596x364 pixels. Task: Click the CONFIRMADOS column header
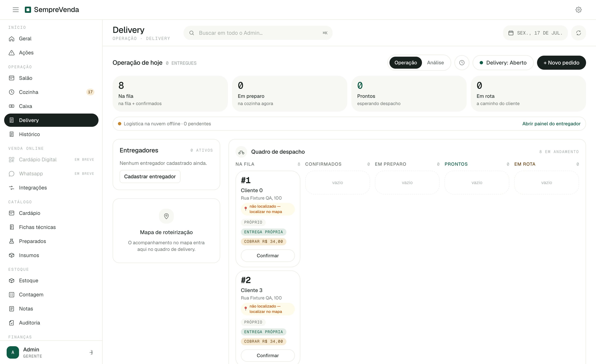323,164
